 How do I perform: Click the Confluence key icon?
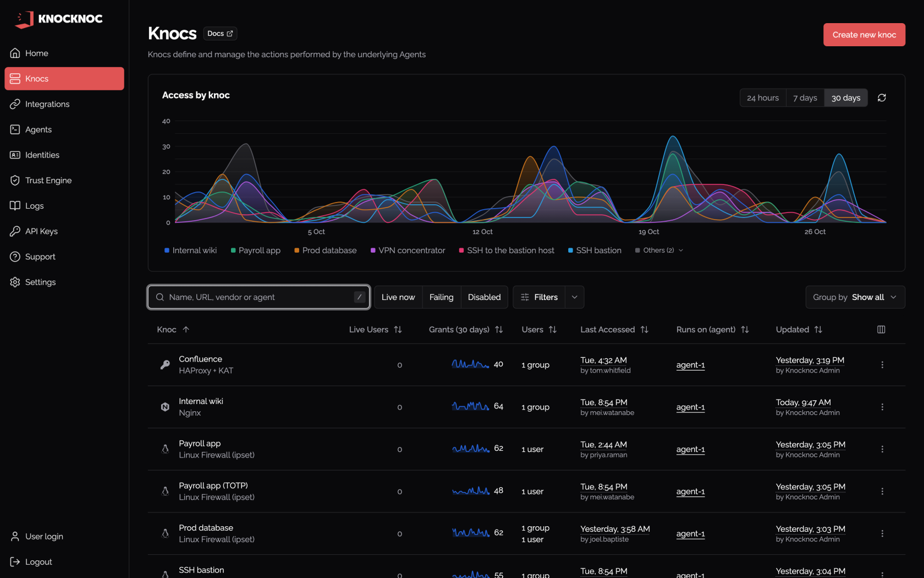click(x=165, y=364)
